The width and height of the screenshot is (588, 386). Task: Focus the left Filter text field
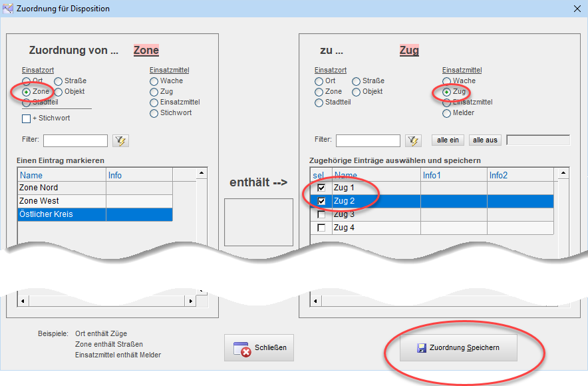tap(75, 140)
